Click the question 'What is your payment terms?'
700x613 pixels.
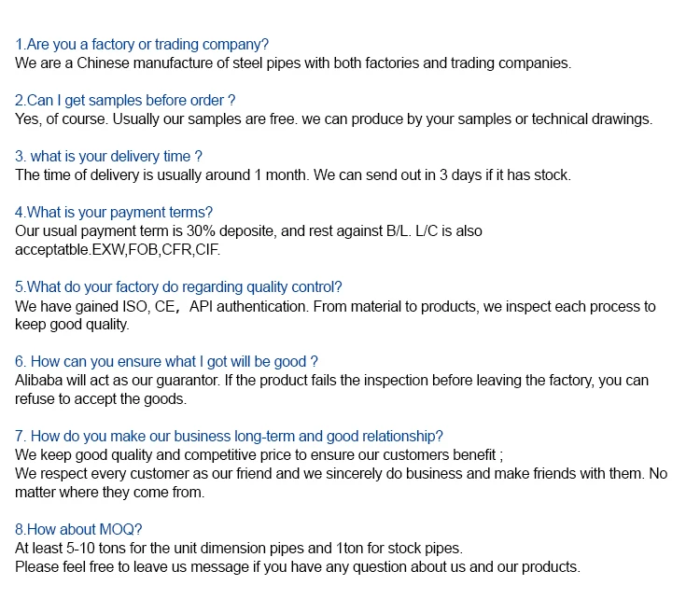point(114,213)
